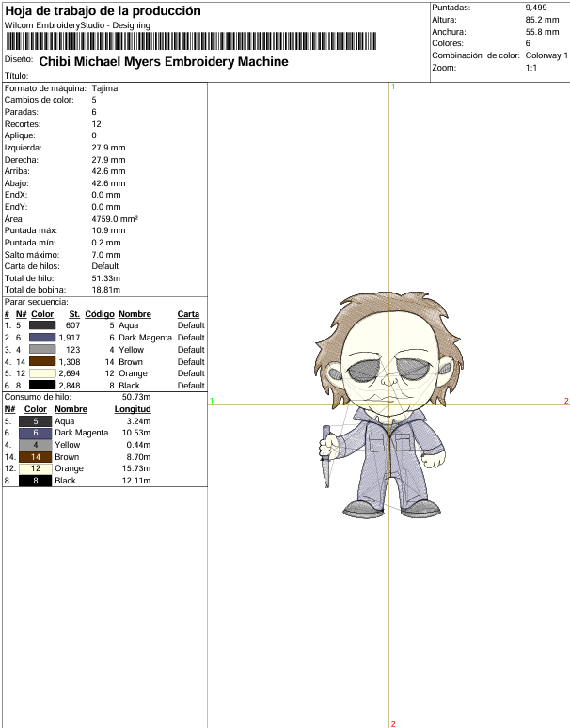Click the 'Título:' label

tap(16, 76)
